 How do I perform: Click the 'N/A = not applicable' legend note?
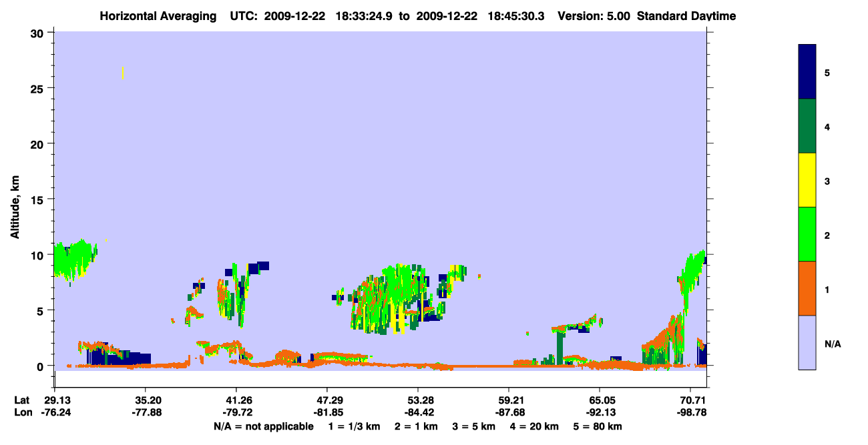pyautogui.click(x=263, y=426)
